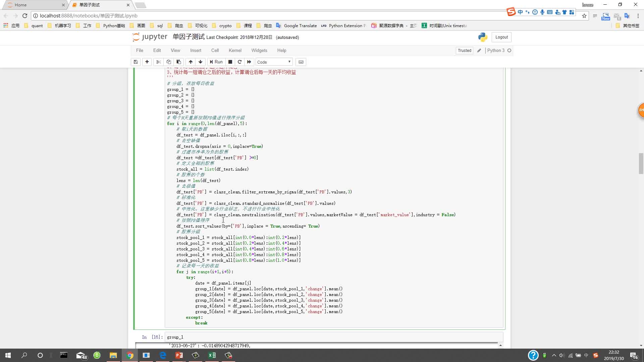Run the current cell
644x362 pixels.
pyautogui.click(x=216, y=62)
